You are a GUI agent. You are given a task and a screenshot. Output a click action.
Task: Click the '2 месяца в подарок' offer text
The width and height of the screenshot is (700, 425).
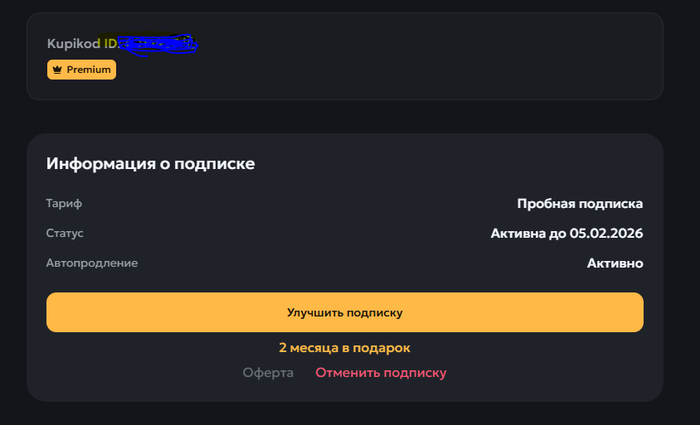point(344,348)
